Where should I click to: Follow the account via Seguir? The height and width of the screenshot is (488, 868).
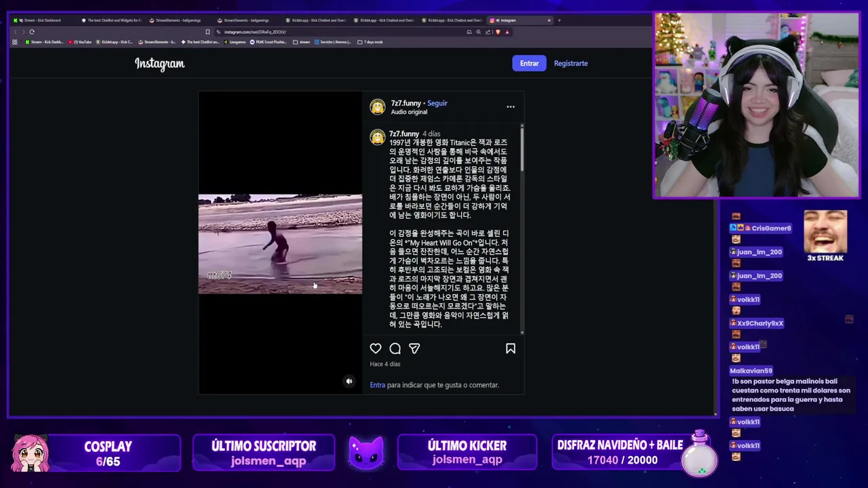[x=437, y=103]
